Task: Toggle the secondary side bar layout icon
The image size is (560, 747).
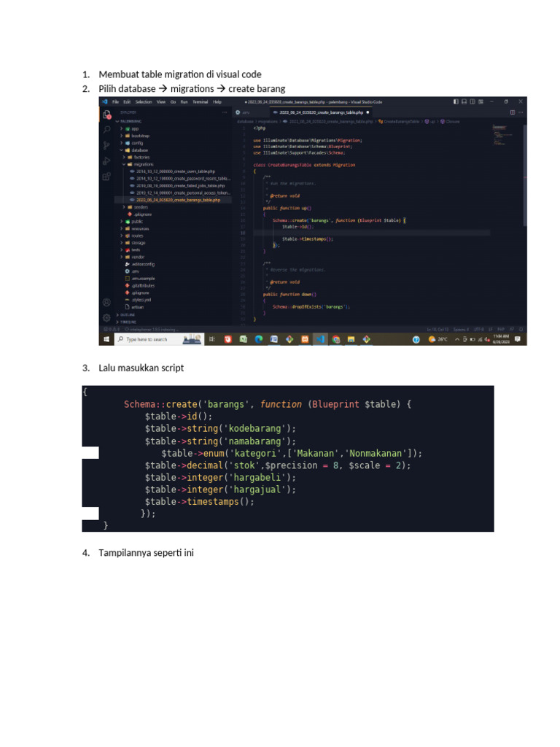Action: tap(472, 101)
